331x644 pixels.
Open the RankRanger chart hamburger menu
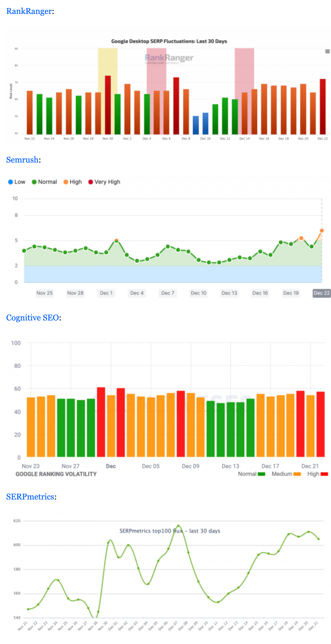[327, 51]
